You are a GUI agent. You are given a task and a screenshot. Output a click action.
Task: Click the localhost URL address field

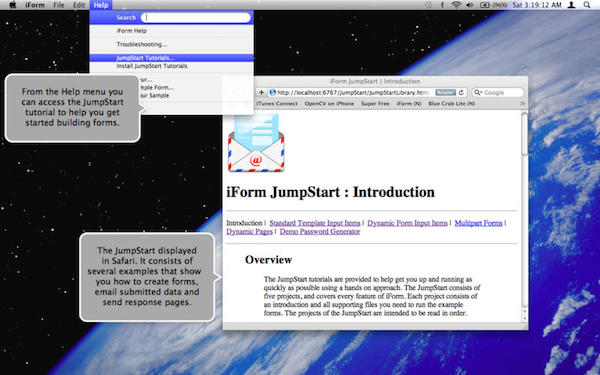click(354, 93)
